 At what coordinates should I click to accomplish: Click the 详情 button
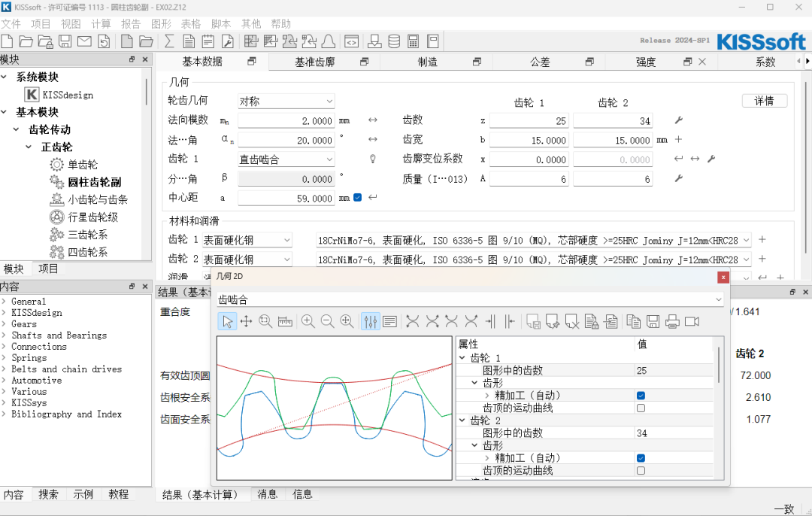[x=764, y=101]
